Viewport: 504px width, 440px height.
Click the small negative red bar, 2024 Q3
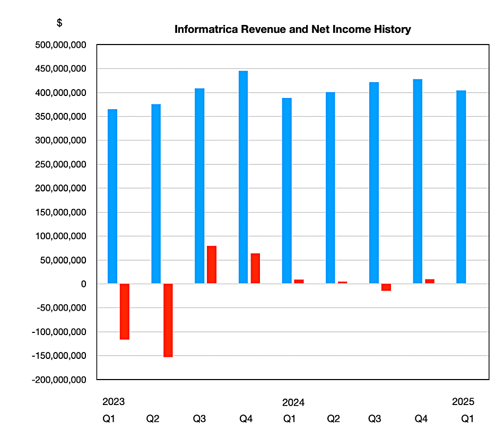pyautogui.click(x=386, y=287)
